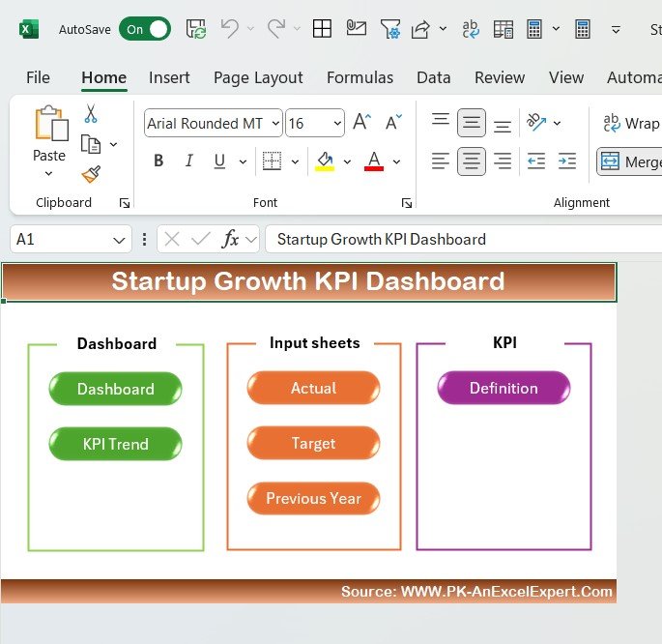Toggle italic formatting
662x644 pixels.
(x=189, y=161)
